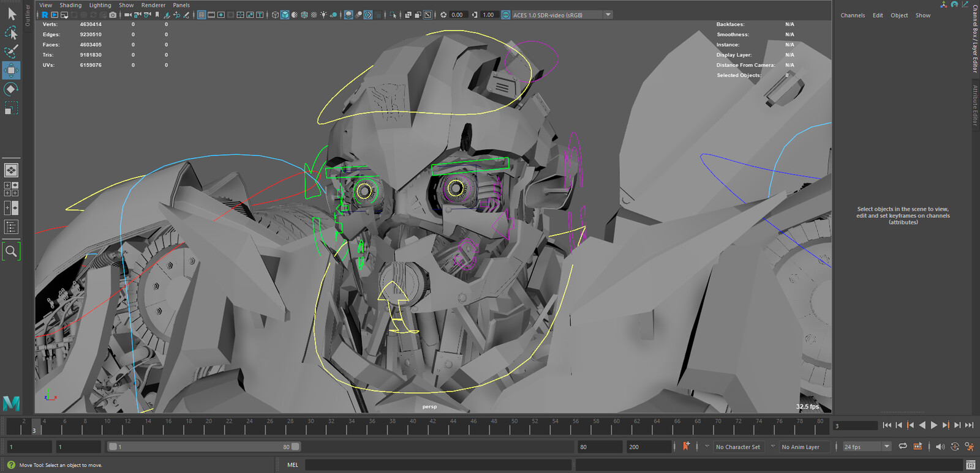Open the Object menu in the Channel Box

(899, 15)
